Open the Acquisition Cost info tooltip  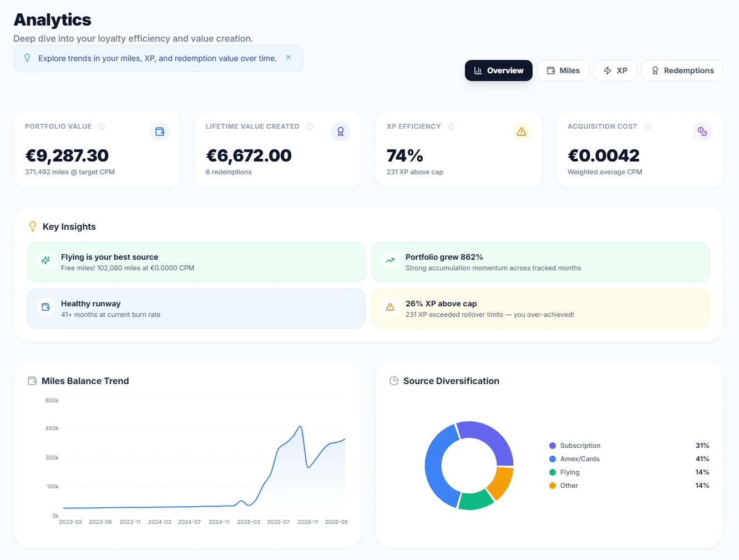pos(647,126)
